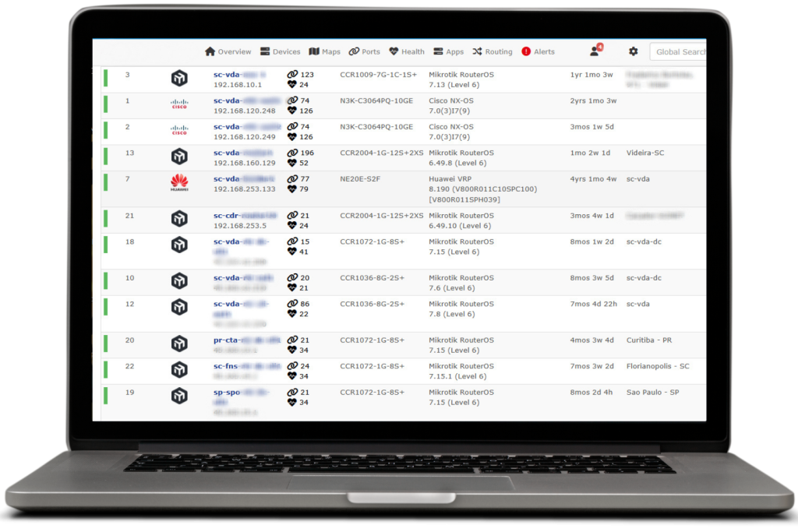Select hardware text NE20E-S2F
This screenshot has height=532, width=798.
click(x=360, y=178)
